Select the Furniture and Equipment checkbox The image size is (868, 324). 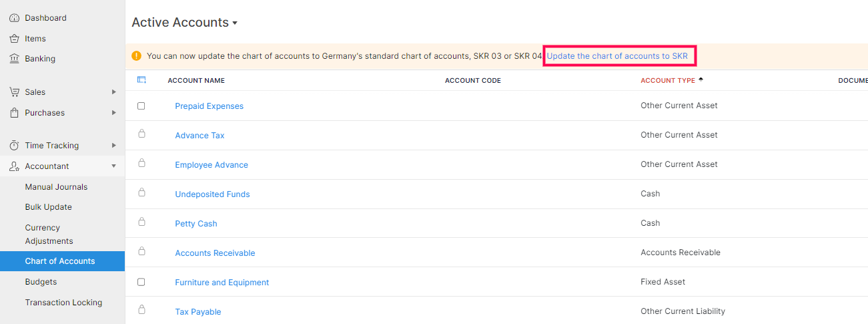[141, 282]
